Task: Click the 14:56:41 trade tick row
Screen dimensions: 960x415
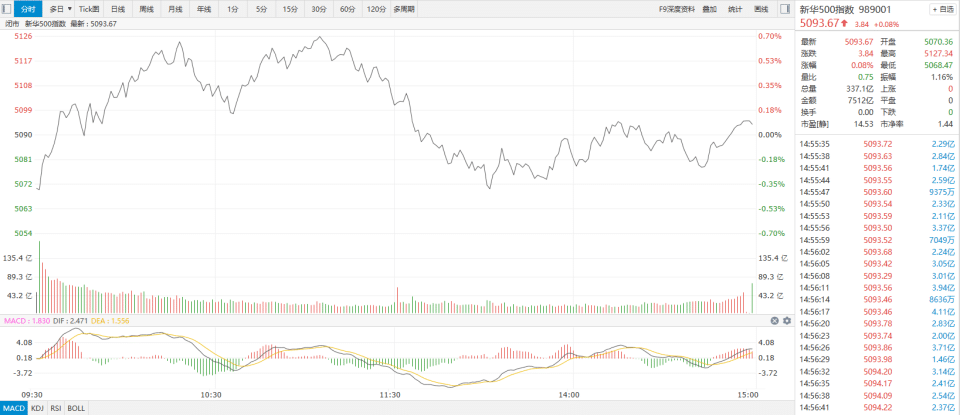Action: click(x=877, y=407)
